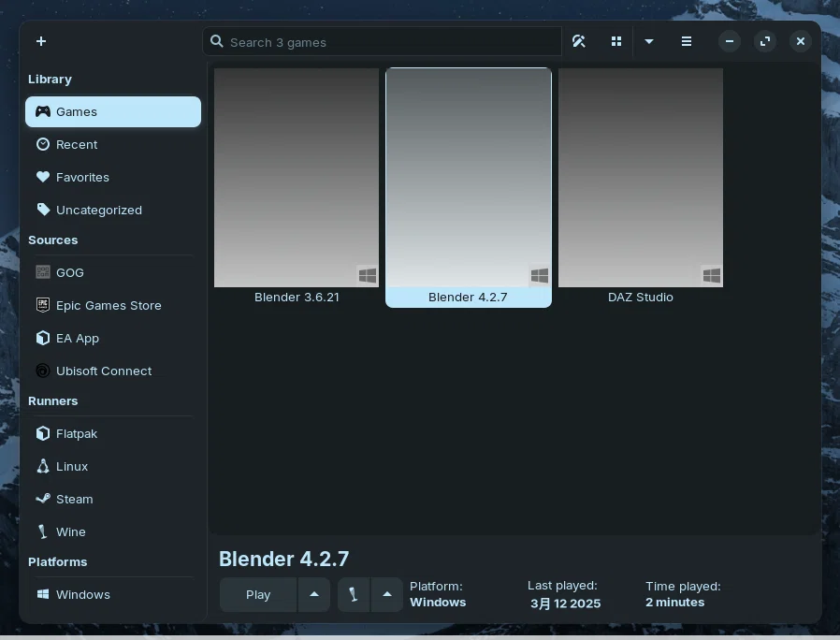Click Windows badge on DAZ Studio cover
The width and height of the screenshot is (840, 640).
[712, 275]
